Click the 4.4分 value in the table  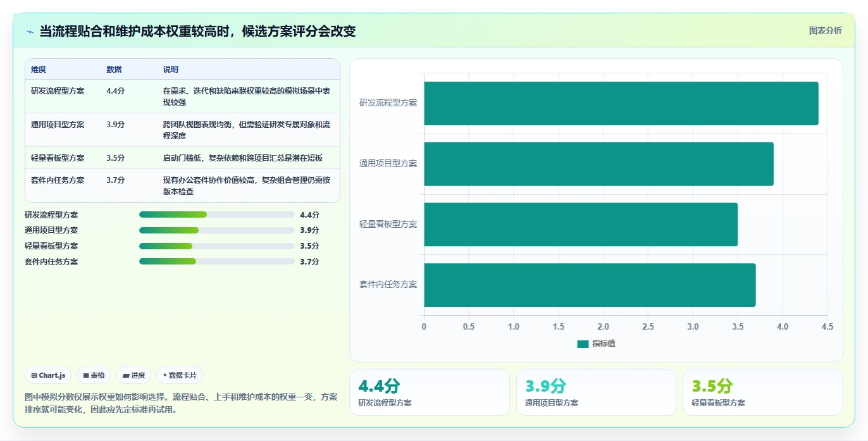click(116, 91)
